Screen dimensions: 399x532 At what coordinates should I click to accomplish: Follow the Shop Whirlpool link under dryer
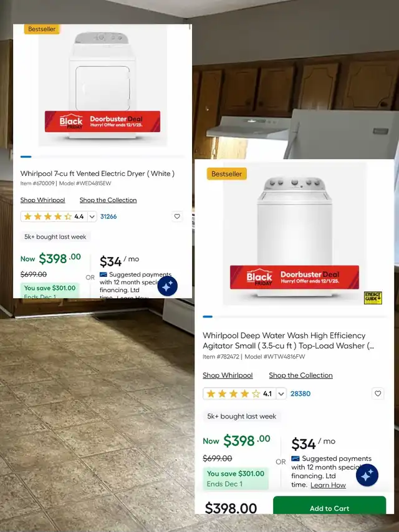click(x=43, y=200)
